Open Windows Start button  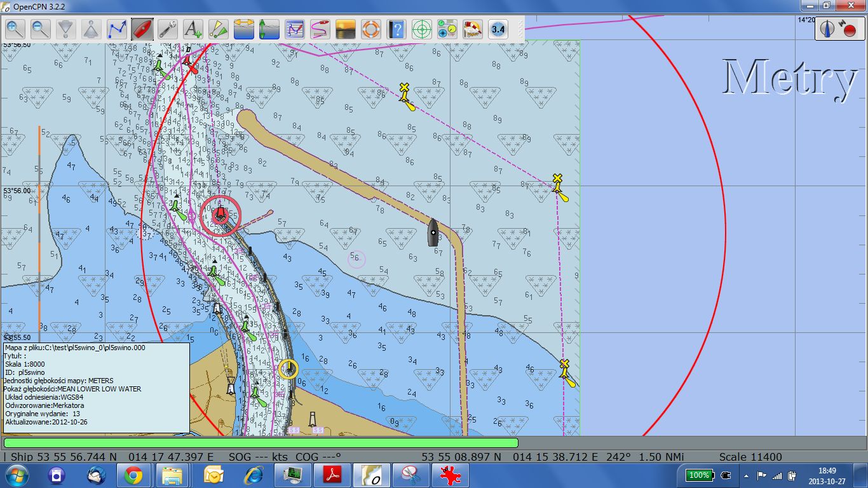[x=16, y=475]
